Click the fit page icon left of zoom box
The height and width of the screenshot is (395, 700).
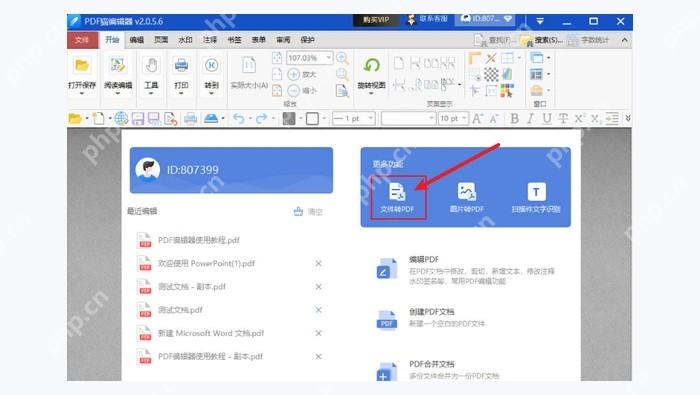pos(277,58)
